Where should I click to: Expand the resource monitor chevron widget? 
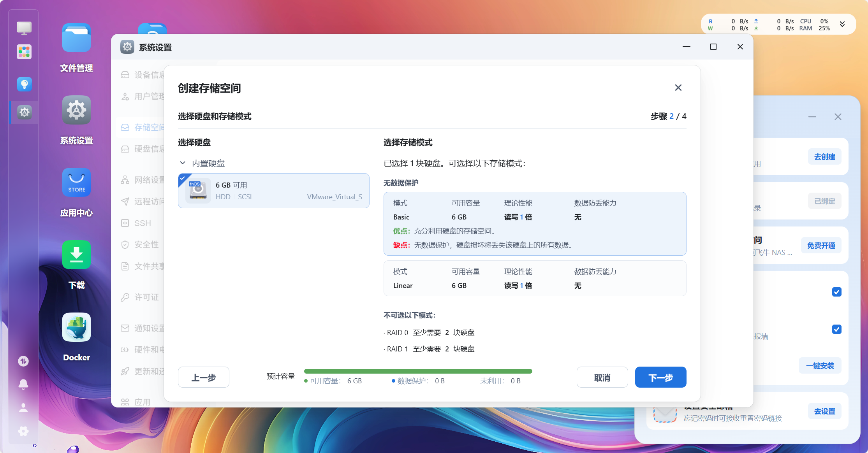click(842, 25)
